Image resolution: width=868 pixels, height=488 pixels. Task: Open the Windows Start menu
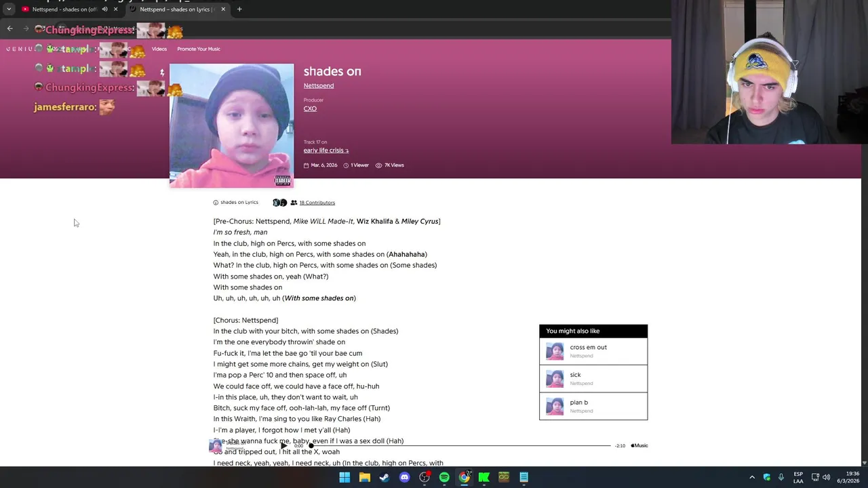point(344,477)
